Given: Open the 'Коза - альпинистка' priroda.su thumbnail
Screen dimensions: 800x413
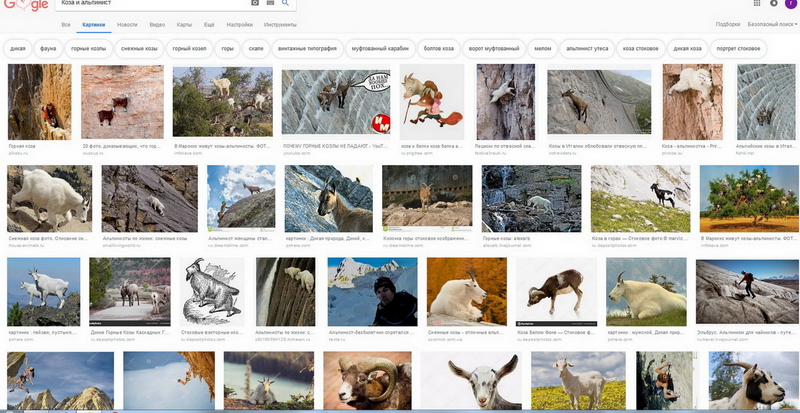Looking at the screenshot, I should click(x=693, y=102).
